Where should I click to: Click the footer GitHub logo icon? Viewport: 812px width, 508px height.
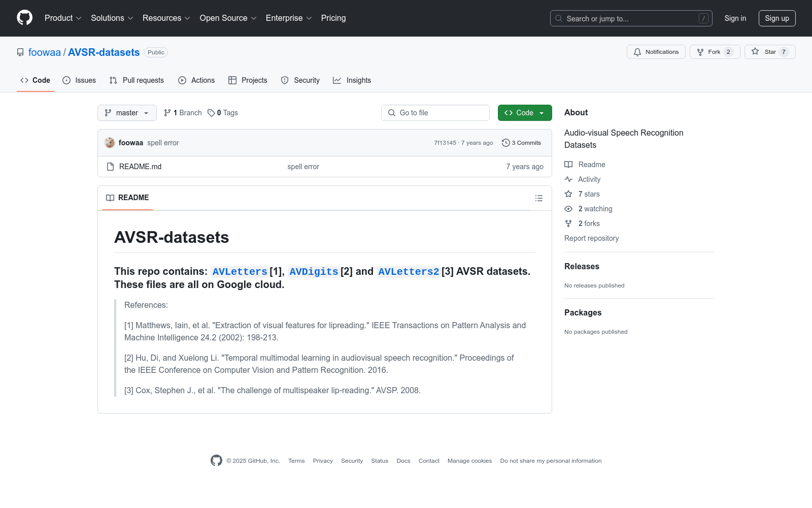[x=216, y=461]
